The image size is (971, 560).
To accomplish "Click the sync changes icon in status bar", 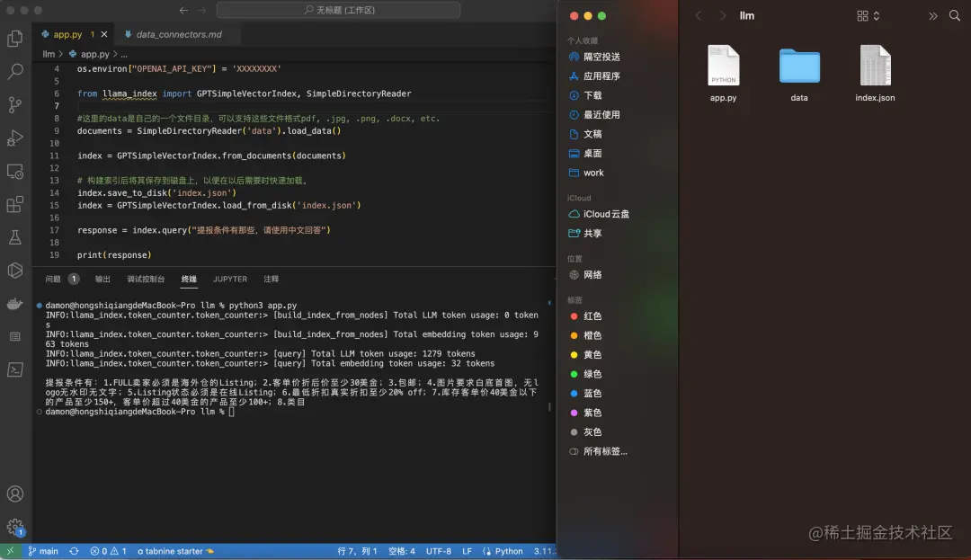I will click(x=74, y=551).
